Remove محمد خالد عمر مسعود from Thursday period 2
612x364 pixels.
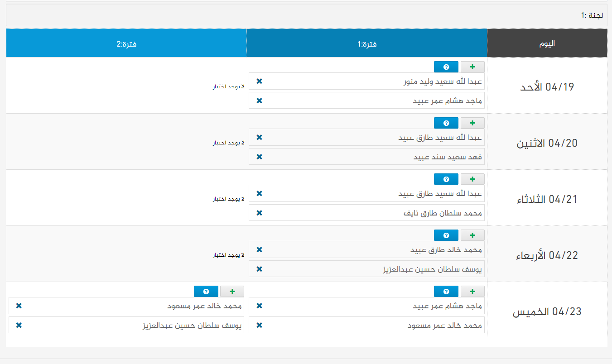[x=19, y=306]
